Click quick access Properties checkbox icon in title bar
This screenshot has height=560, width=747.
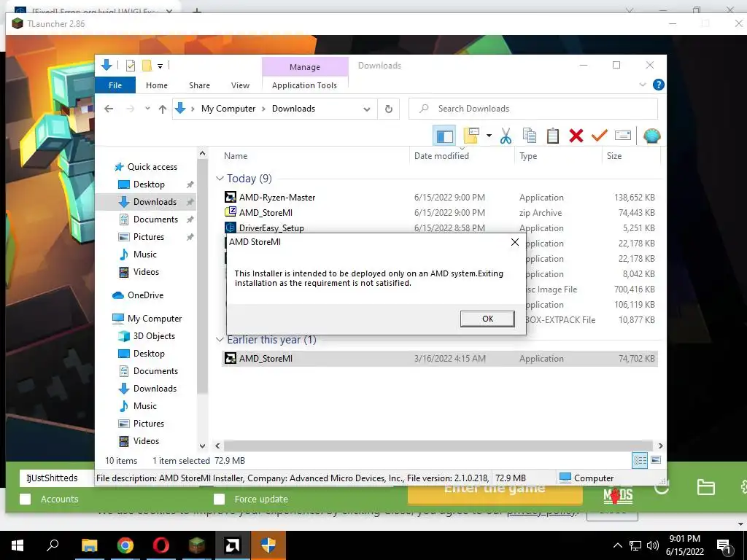pos(130,66)
